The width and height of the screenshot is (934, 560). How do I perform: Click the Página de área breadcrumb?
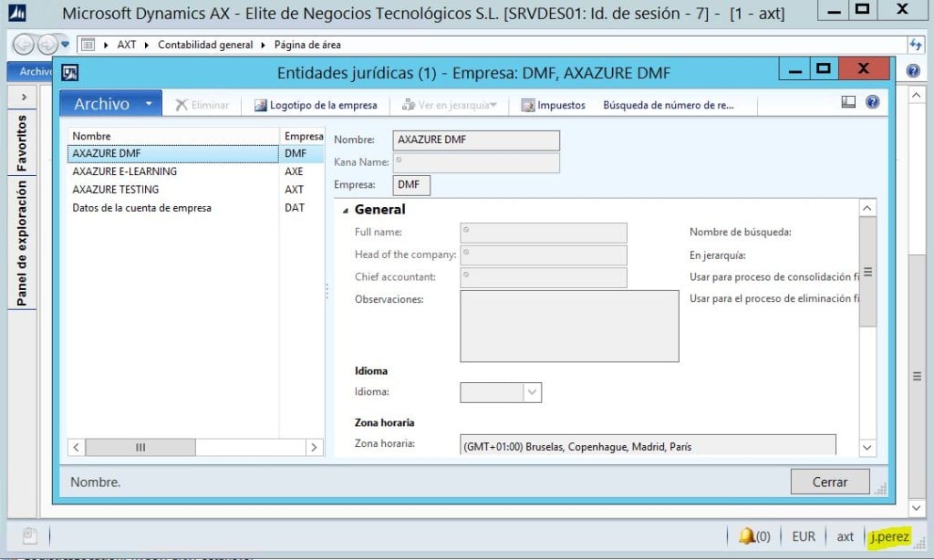click(x=307, y=45)
